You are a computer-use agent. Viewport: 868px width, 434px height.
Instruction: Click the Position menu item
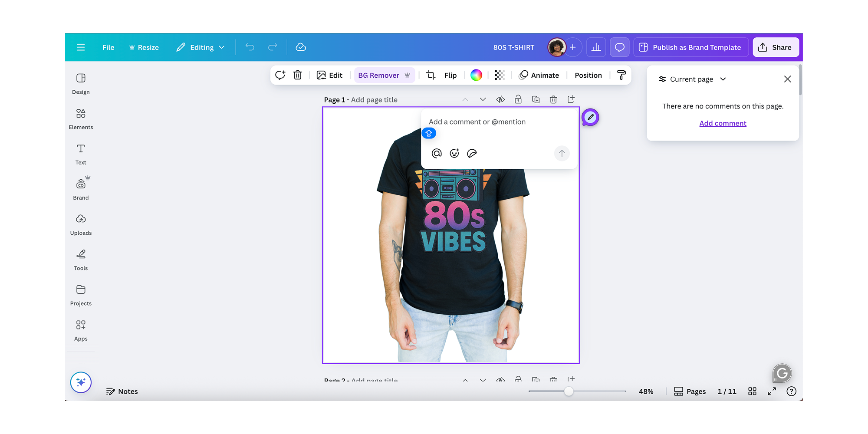pyautogui.click(x=588, y=75)
